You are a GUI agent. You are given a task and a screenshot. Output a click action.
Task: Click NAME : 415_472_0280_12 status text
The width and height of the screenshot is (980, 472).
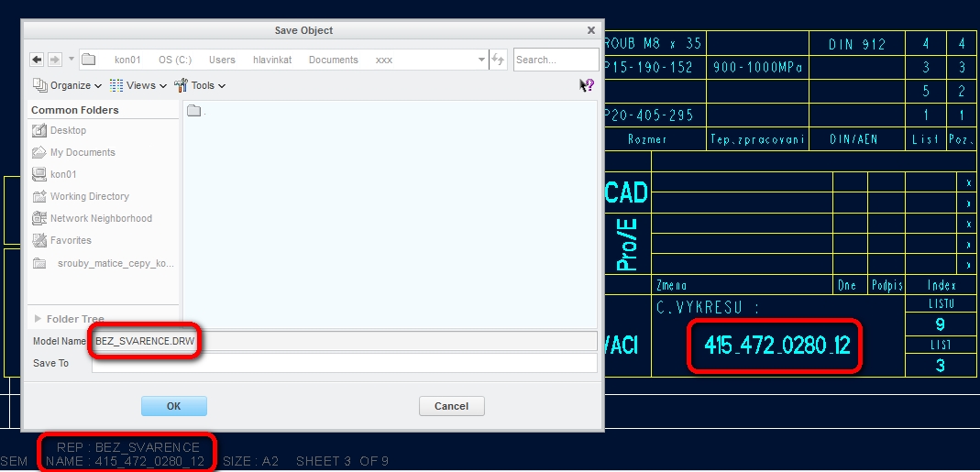125,462
